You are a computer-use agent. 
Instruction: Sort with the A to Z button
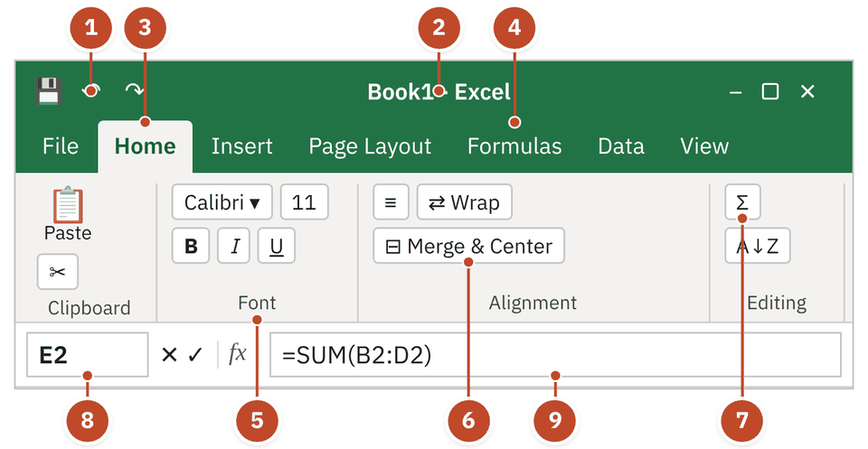(x=758, y=246)
